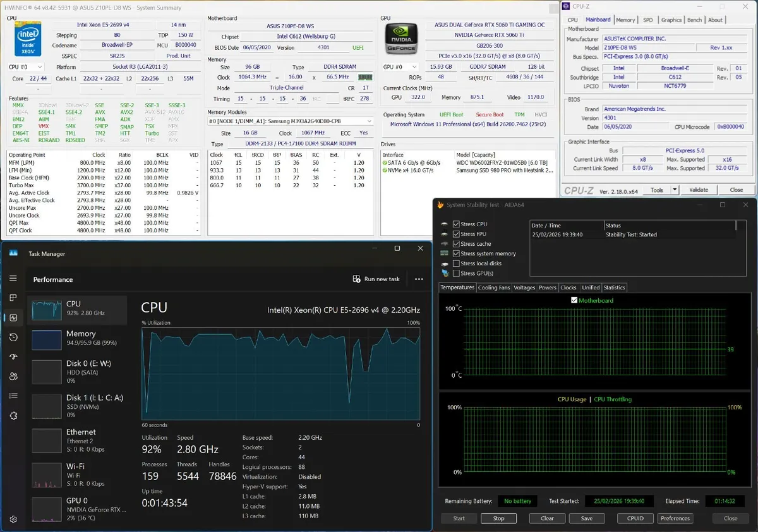Select GPU 0 NVIDIA GeForce entry

(76, 508)
